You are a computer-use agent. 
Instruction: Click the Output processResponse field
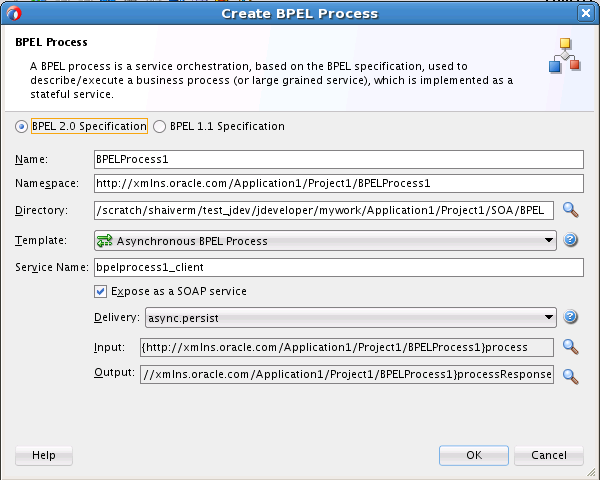tap(347, 374)
